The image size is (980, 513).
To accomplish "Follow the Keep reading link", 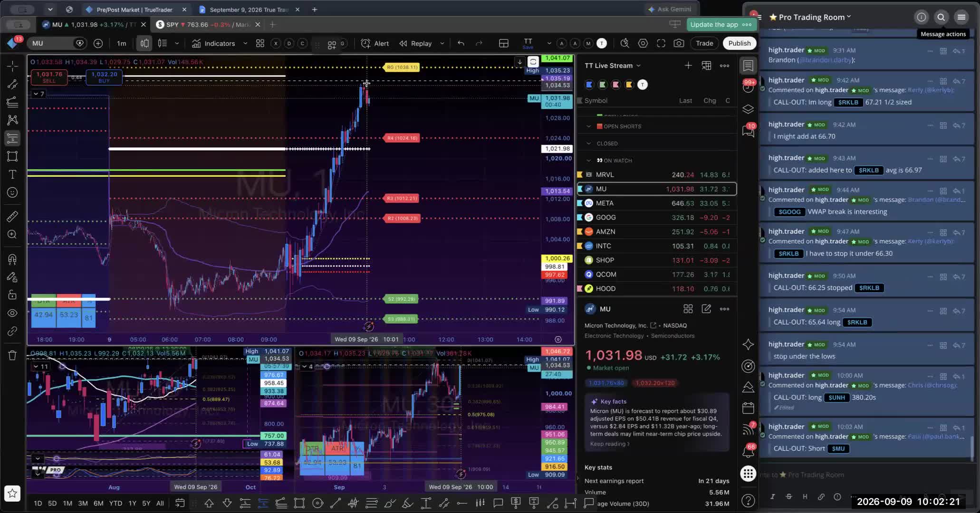I will [610, 444].
